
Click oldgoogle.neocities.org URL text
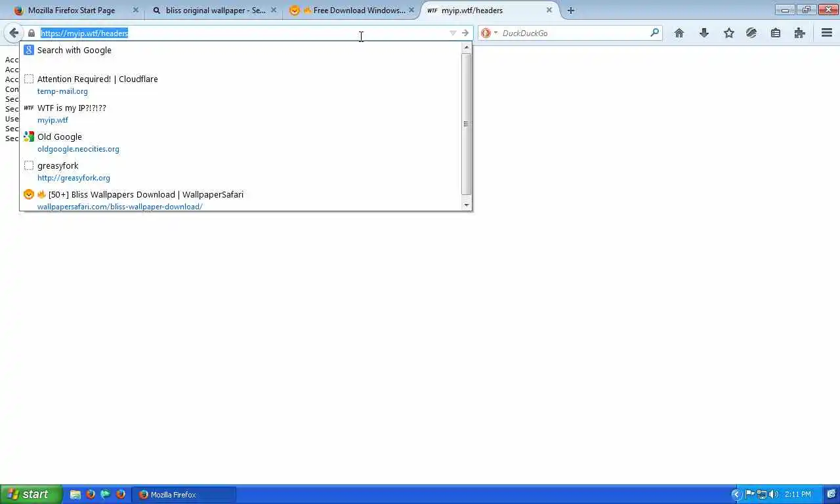[x=78, y=149]
